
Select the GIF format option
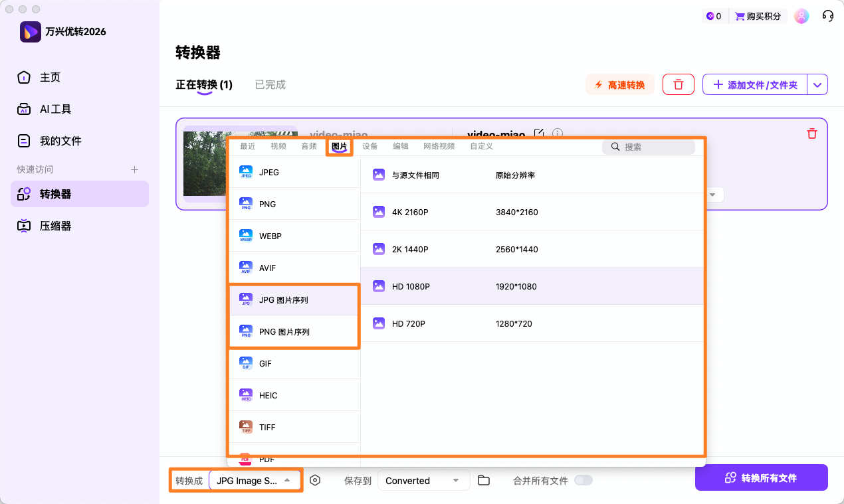pyautogui.click(x=266, y=363)
